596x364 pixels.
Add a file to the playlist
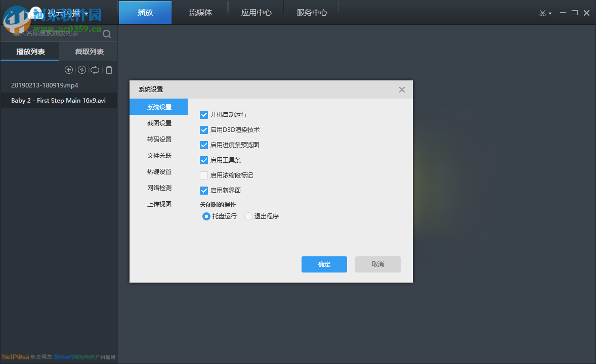pos(69,70)
